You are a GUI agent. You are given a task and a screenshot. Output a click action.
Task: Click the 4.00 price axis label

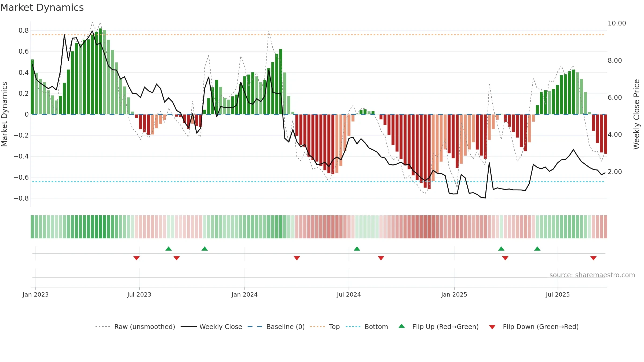click(x=615, y=135)
